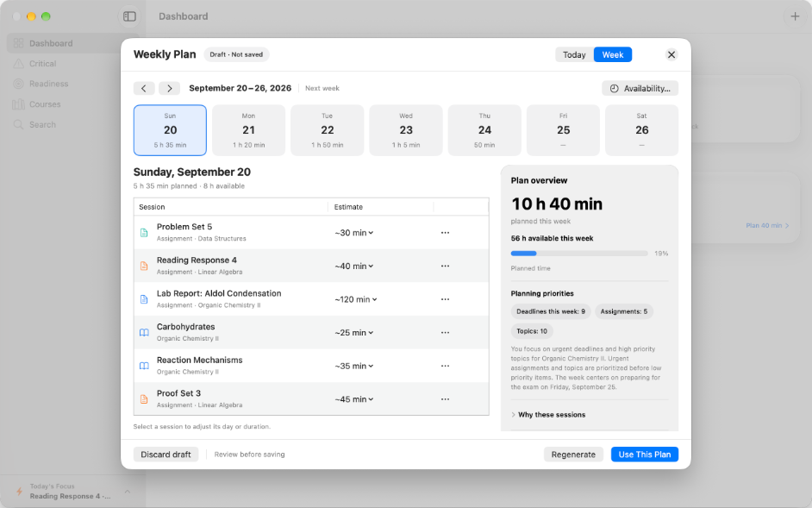Change the Proof Set 3 ~45 min estimate
Screen dimensions: 812x508
(353, 399)
